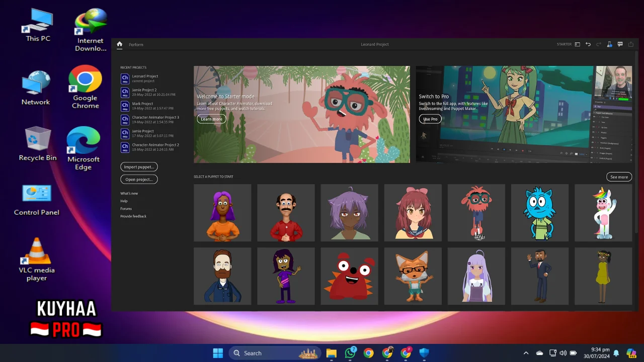
Task: Click the See more puppets button
Action: [x=619, y=177]
